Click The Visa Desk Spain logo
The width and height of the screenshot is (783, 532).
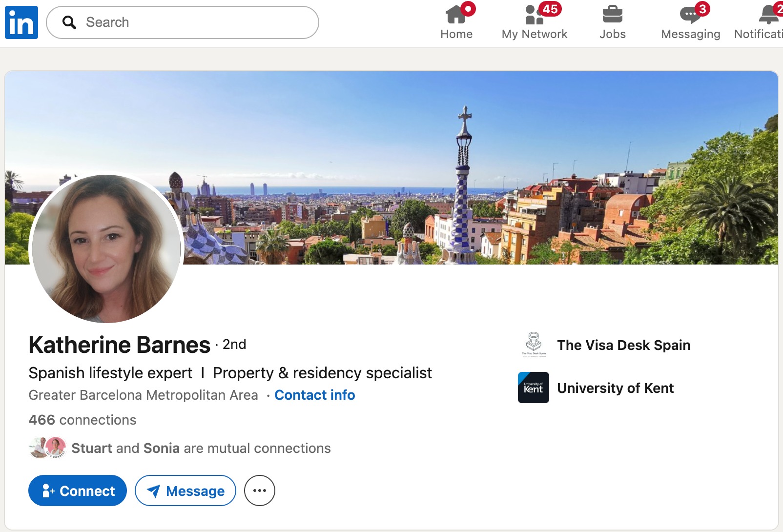pos(534,345)
